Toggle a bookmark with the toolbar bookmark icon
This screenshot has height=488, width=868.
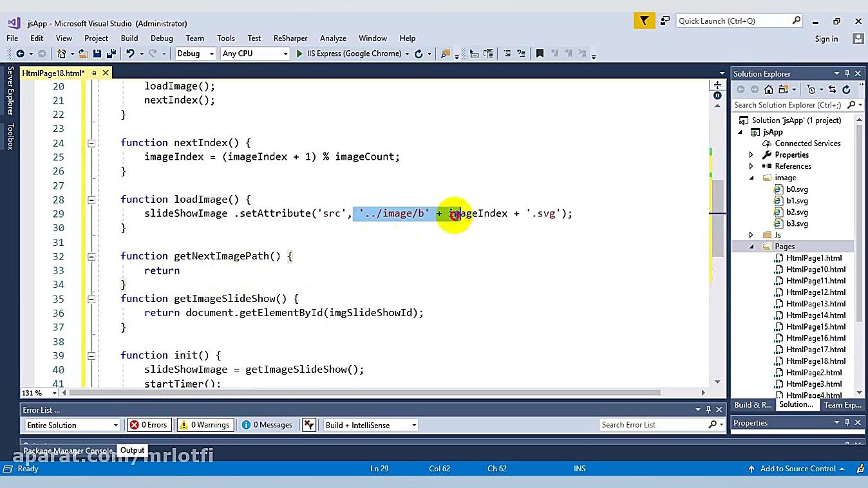[x=540, y=54]
